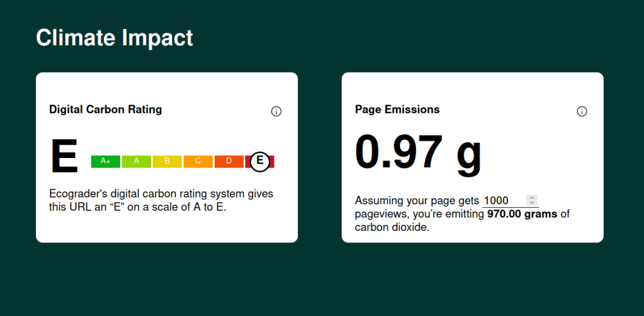Click the circled E rating marker
The width and height of the screenshot is (644, 316).
click(x=259, y=161)
